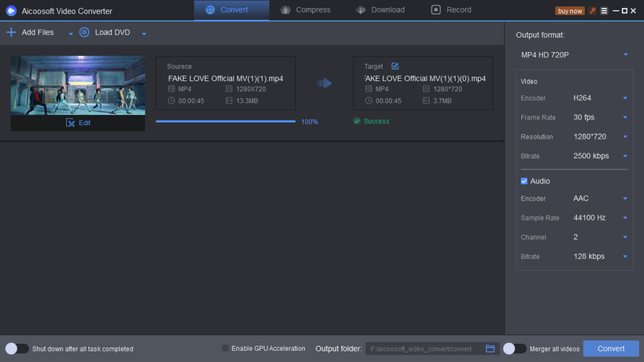Open the audio Sample Rate dropdown
644x362 pixels.
coord(625,217)
